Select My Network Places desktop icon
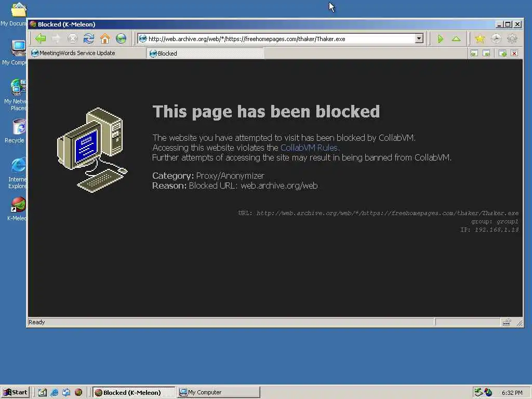 [15, 95]
